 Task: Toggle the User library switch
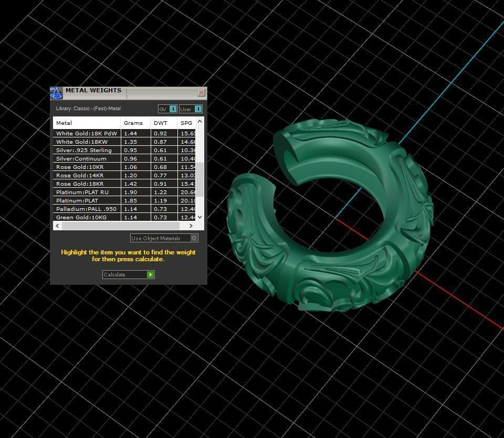click(191, 109)
